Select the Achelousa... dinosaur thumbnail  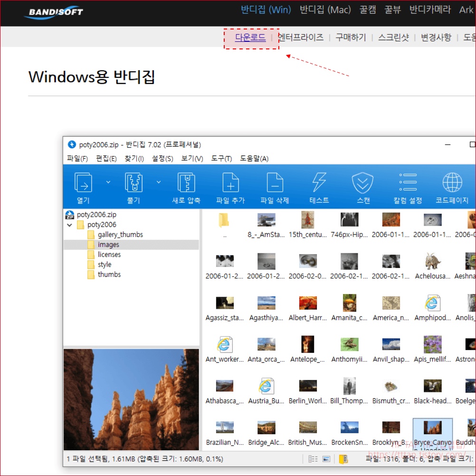tap(433, 261)
